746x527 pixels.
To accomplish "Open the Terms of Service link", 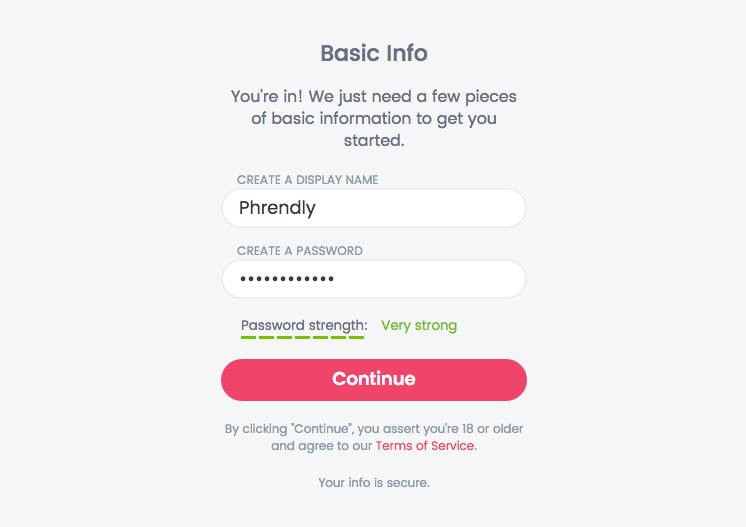I will coord(424,446).
